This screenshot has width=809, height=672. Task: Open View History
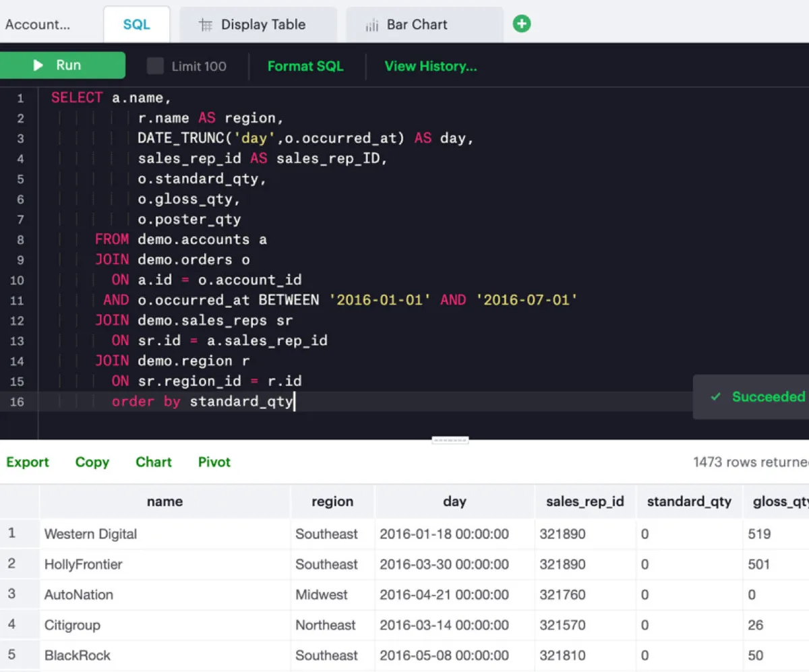point(430,66)
